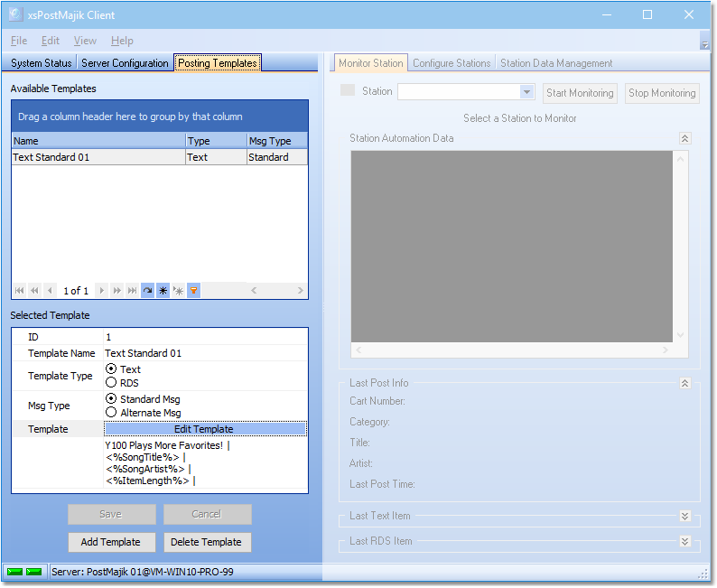717x588 pixels.
Task: Select the RDS template type radio
Action: tap(111, 383)
